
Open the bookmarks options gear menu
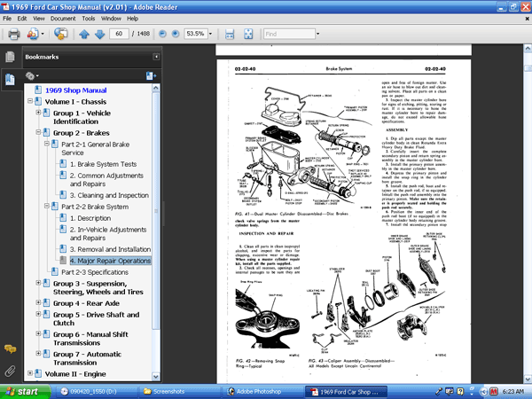32,76
